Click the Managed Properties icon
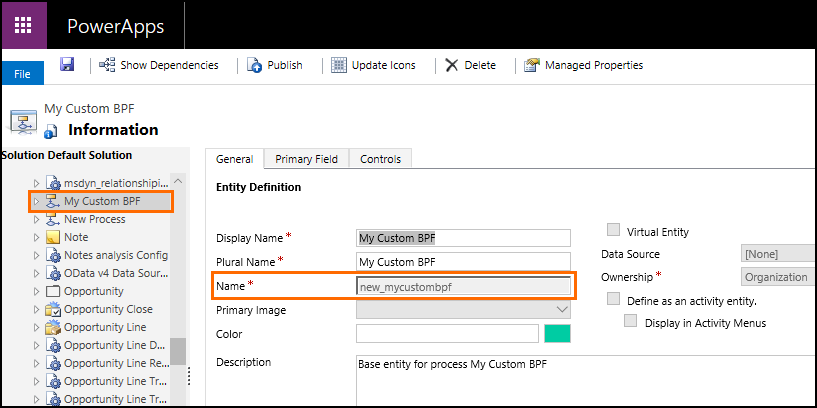The height and width of the screenshot is (408, 817). (x=532, y=65)
